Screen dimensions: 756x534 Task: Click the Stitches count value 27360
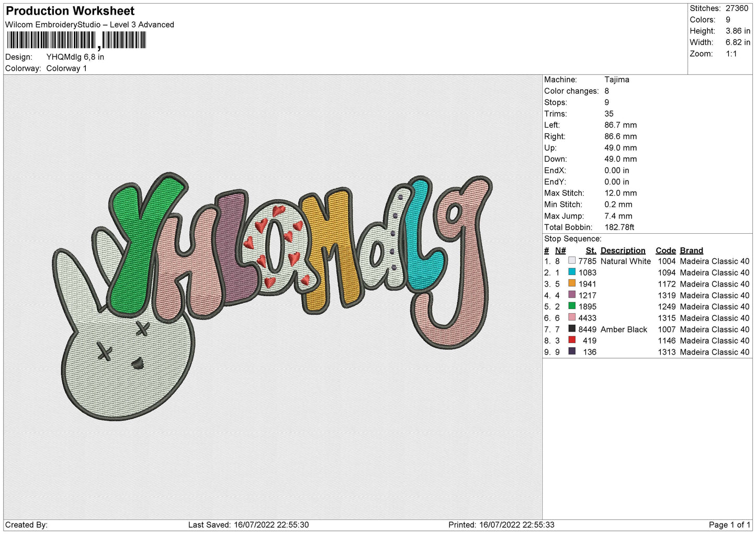point(737,8)
